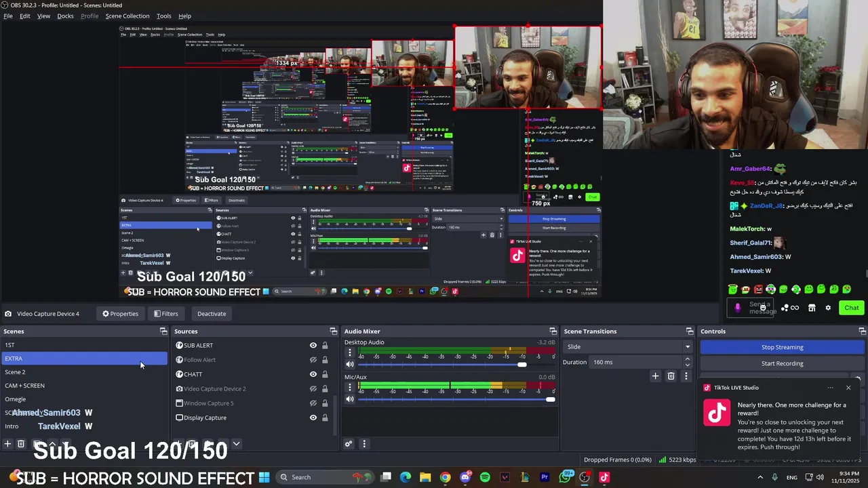The height and width of the screenshot is (488, 868).
Task: Open the Docks menu
Action: (x=65, y=16)
